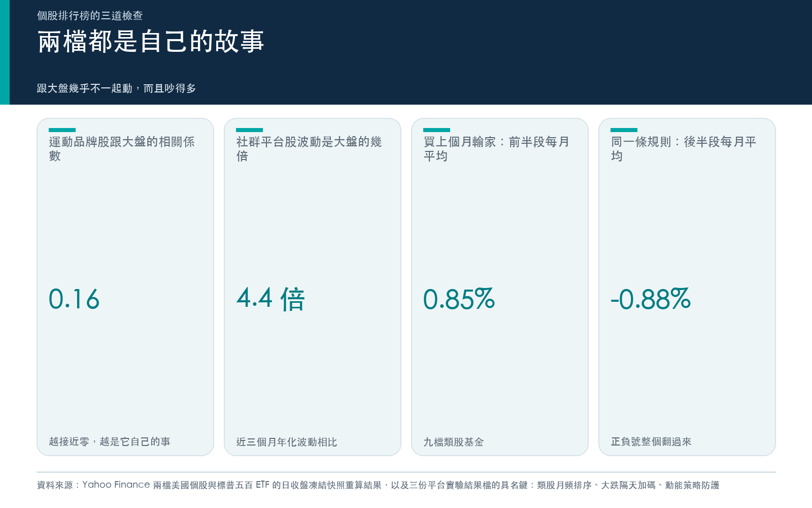Select the note 九檔類股基金
The width and height of the screenshot is (812, 508).
(454, 442)
